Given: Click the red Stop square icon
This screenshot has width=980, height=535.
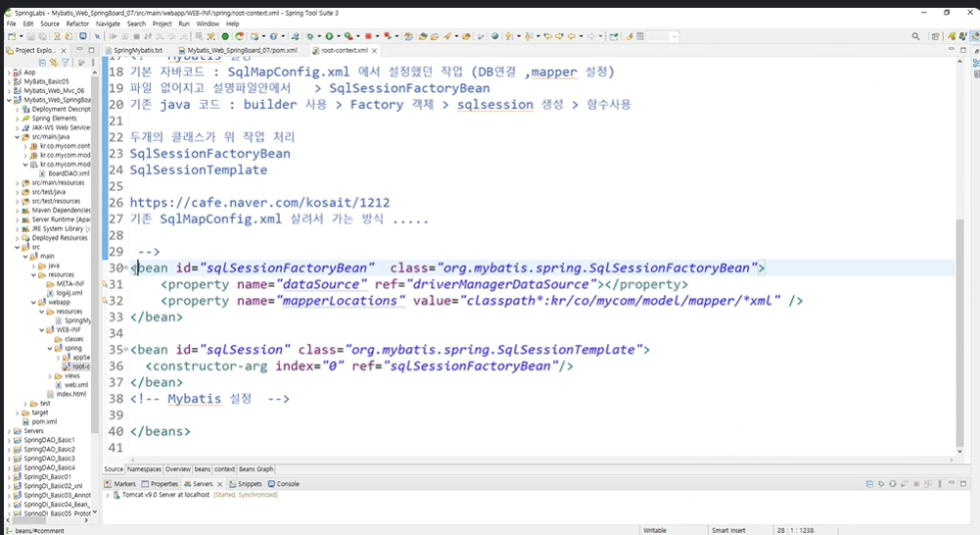Looking at the screenshot, I should [x=368, y=36].
